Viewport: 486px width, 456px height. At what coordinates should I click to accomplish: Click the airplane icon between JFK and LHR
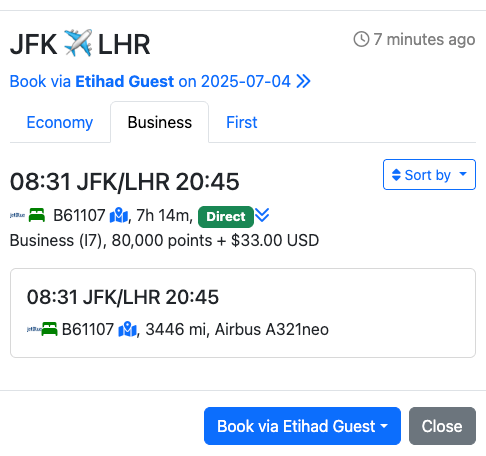coord(78,43)
